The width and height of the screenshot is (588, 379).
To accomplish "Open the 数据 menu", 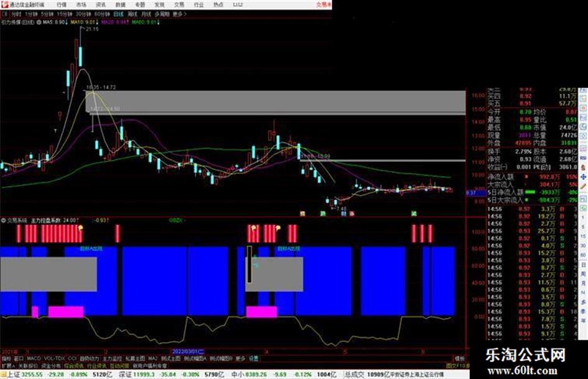I will click(x=120, y=5).
